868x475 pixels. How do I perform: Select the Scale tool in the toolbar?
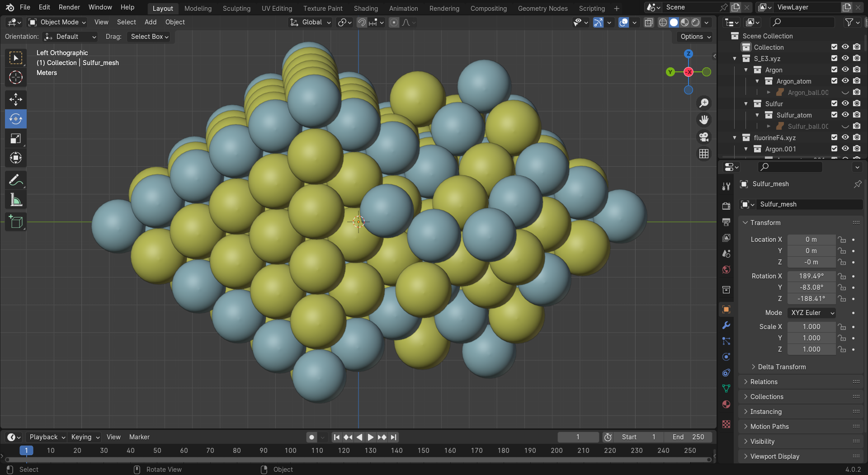(x=16, y=139)
